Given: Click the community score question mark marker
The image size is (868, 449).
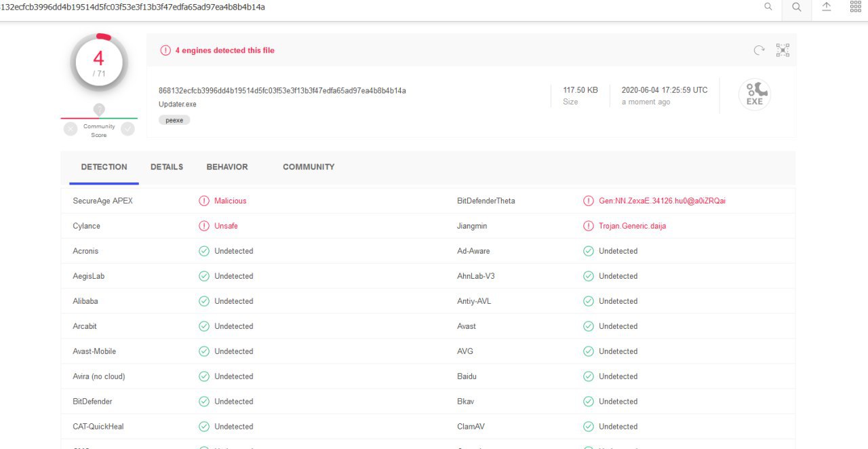Looking at the screenshot, I should (99, 109).
